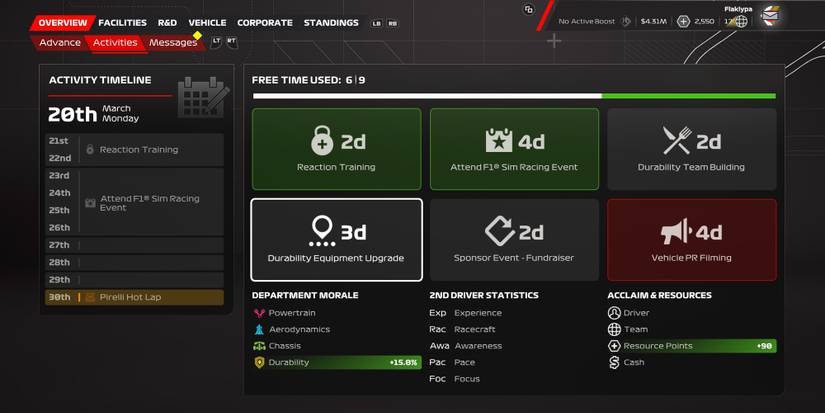Viewport: 825px width, 413px height.
Task: Pick the Sponsor Event - Fundraiser card
Action: pos(514,240)
